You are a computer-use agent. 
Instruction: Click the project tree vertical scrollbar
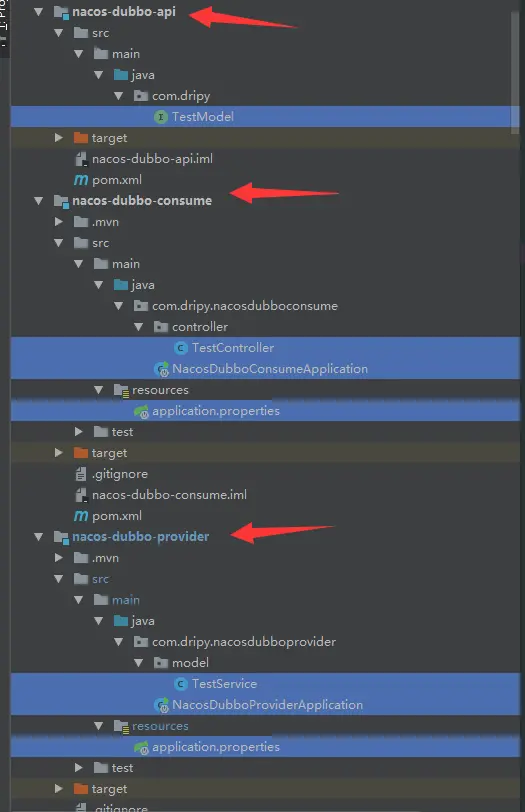(x=515, y=72)
